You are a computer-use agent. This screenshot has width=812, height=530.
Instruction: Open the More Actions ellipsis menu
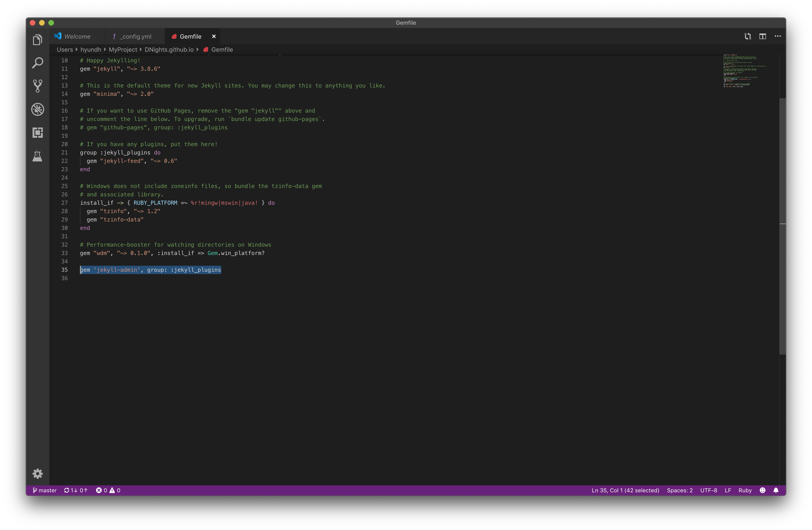[778, 36]
